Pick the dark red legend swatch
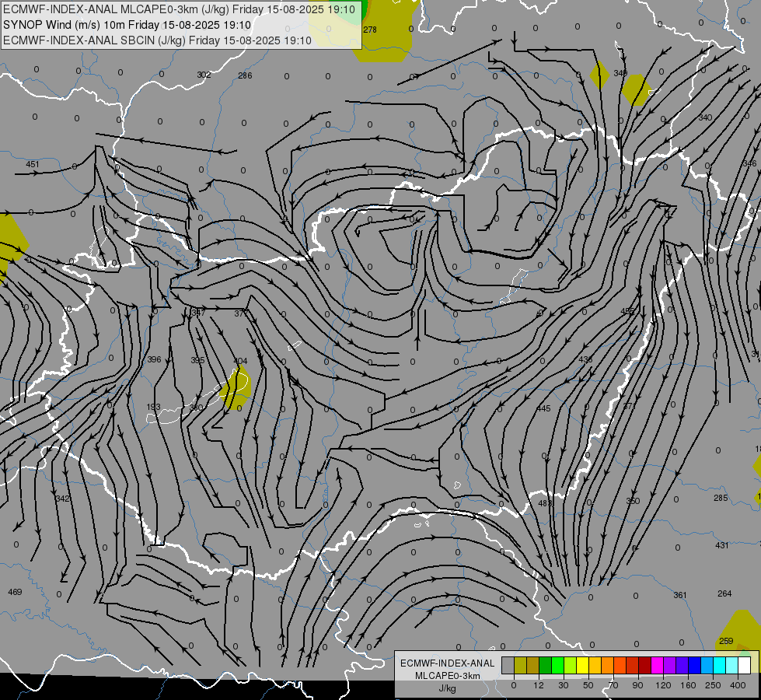 coord(645,665)
